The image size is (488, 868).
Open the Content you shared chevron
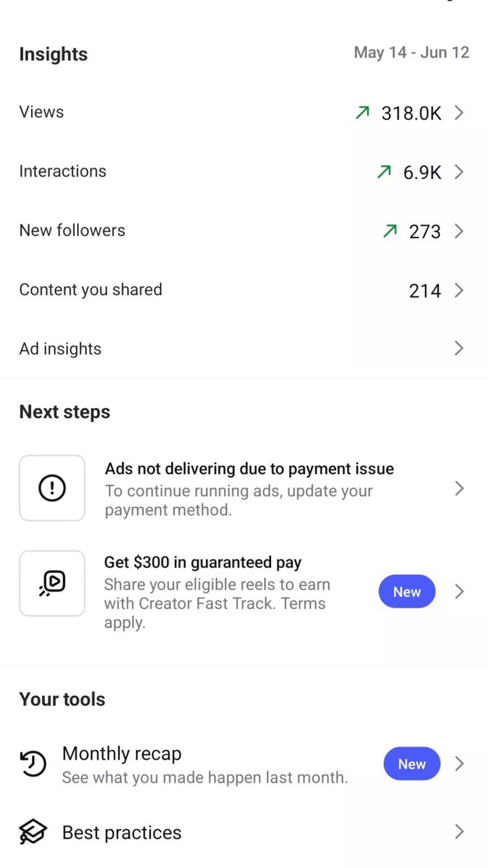pyautogui.click(x=459, y=291)
